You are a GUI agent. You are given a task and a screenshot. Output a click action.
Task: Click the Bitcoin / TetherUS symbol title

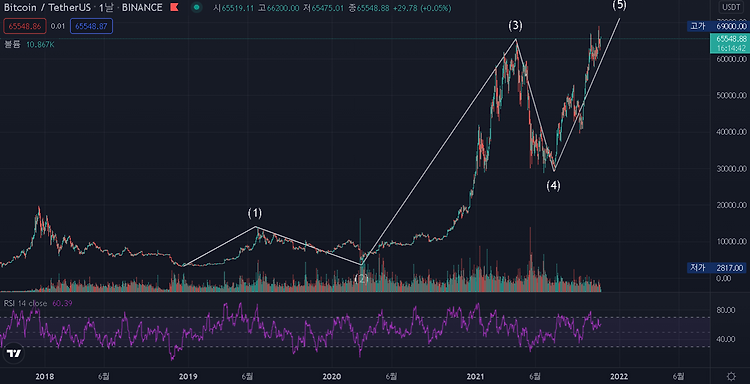pos(47,8)
